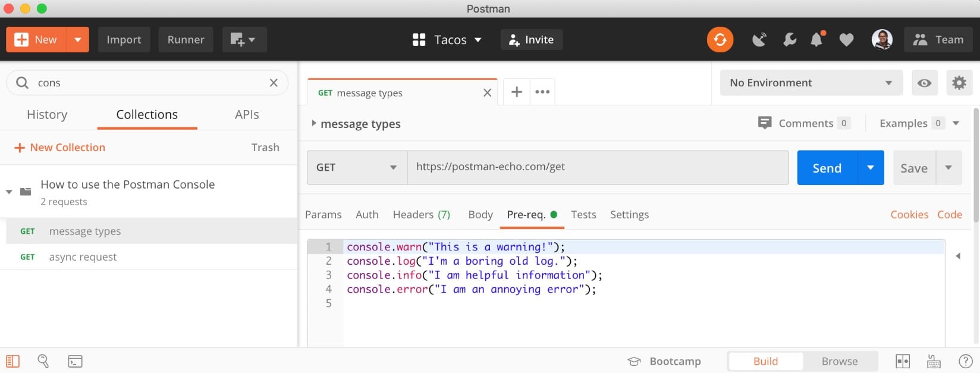
Task: Send the request
Action: 827,167
